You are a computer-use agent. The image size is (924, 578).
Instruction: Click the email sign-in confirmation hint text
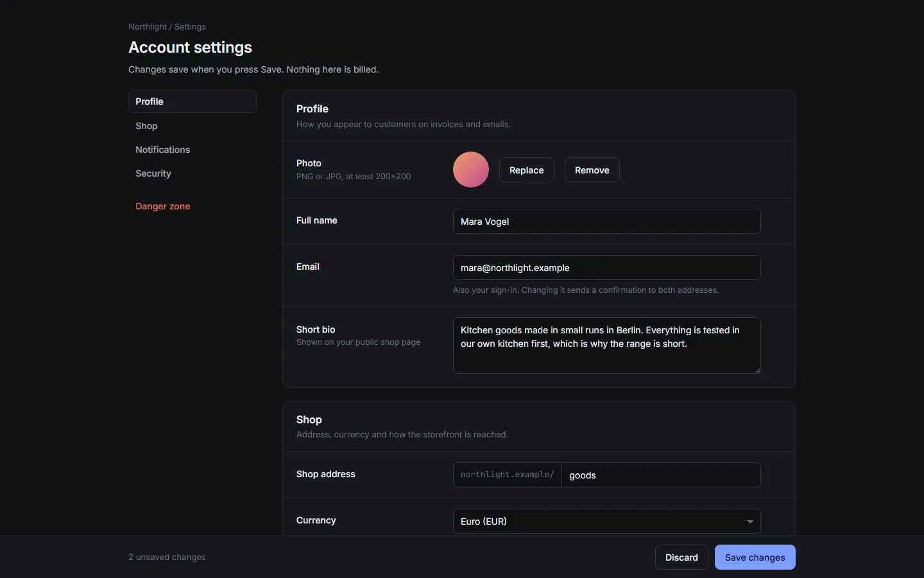pos(586,290)
